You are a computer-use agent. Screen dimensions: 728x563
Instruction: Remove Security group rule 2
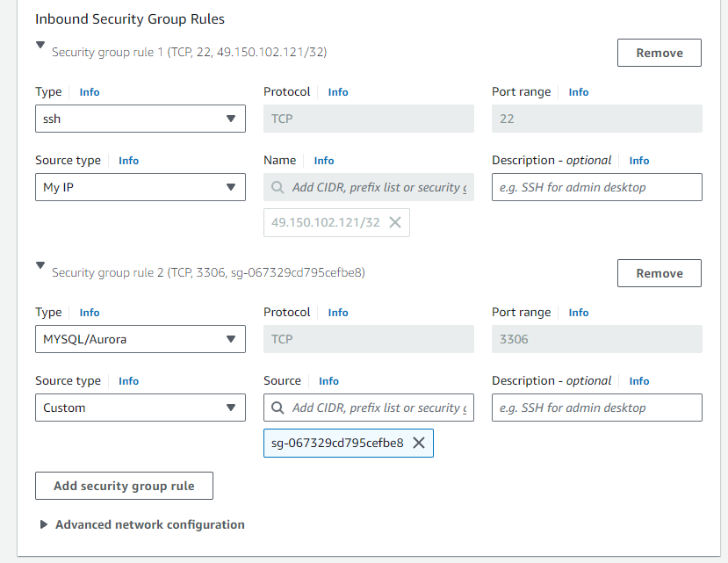click(x=659, y=273)
